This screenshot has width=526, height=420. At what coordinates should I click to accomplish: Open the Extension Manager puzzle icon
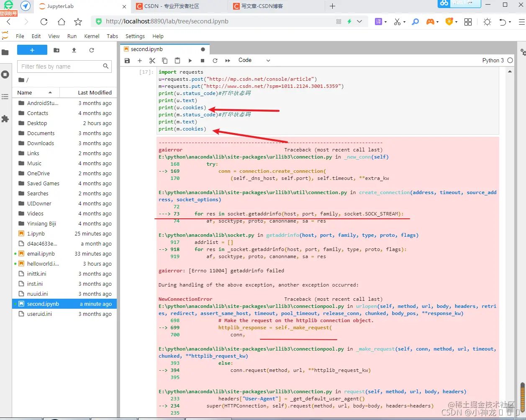click(x=5, y=119)
